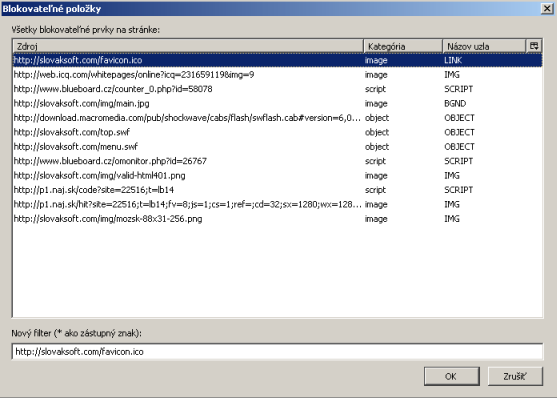Click the image category of main.jpg row

tap(376, 103)
